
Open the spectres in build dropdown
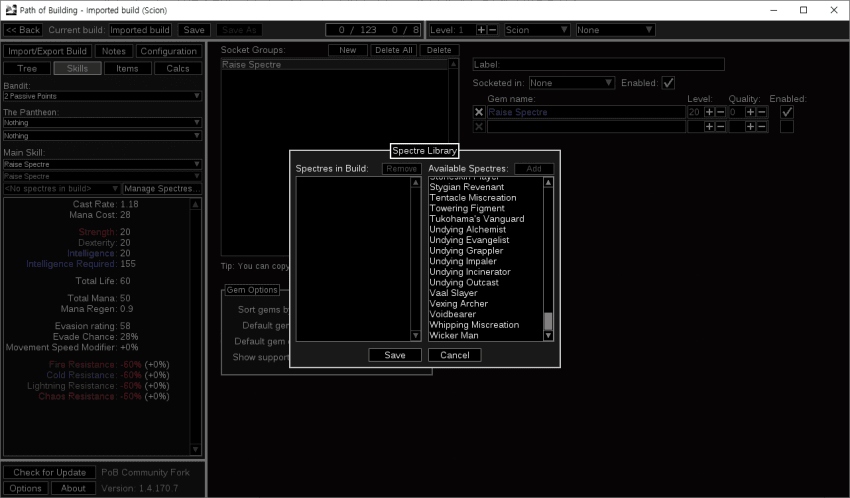(61, 189)
